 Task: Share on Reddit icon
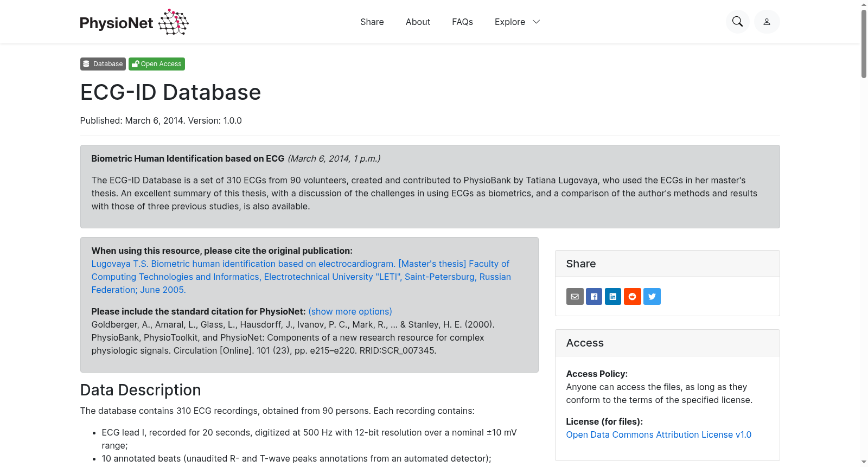(633, 297)
